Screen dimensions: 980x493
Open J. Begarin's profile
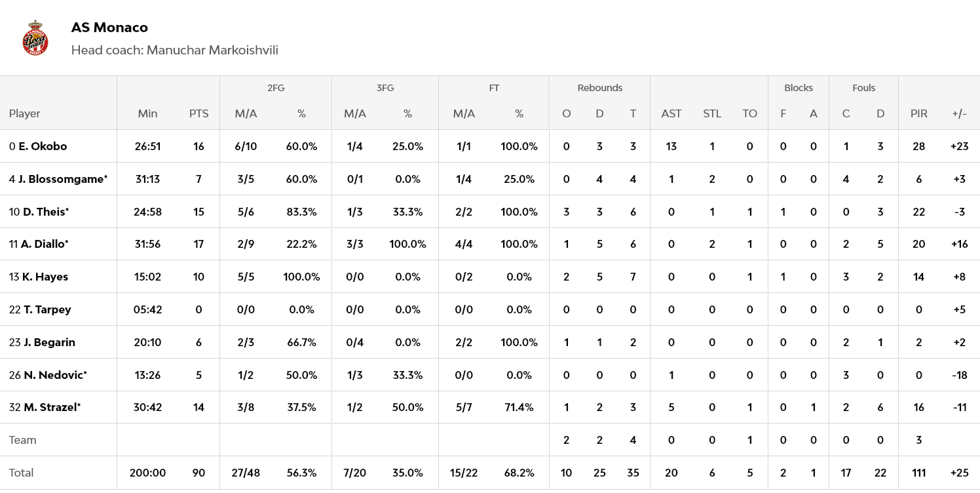point(49,342)
